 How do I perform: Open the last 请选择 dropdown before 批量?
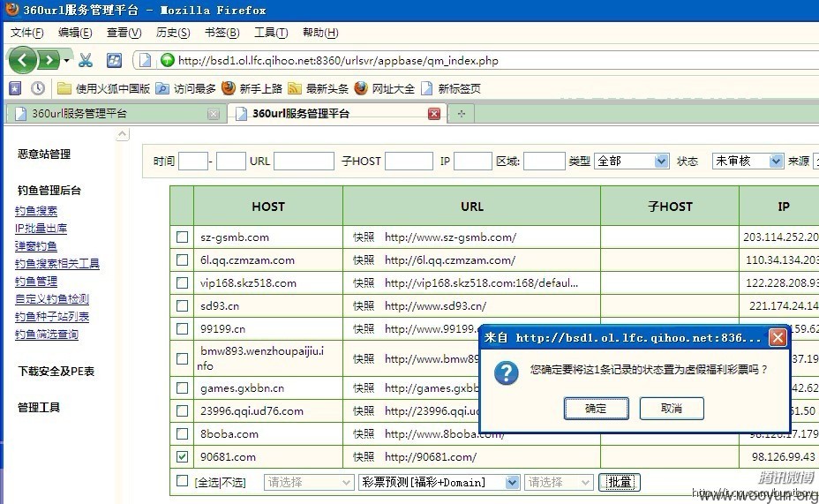tap(559, 482)
